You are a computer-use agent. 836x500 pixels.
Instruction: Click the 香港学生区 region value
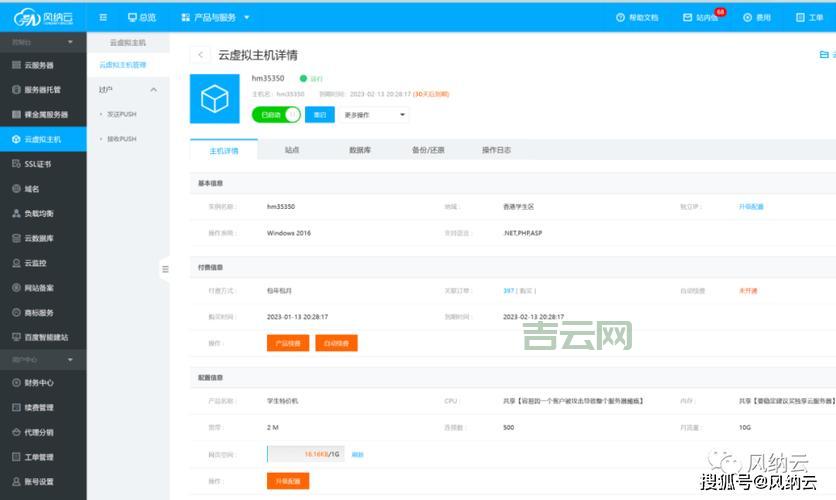pyautogui.click(x=518, y=206)
